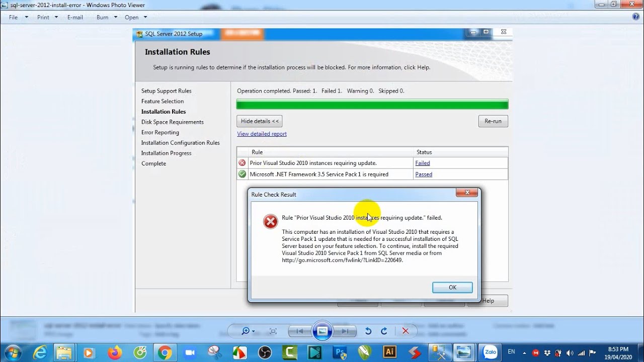Select Prior Visual Studio 2010 rule row
Screen dimensions: 644x362
[x=372, y=163]
